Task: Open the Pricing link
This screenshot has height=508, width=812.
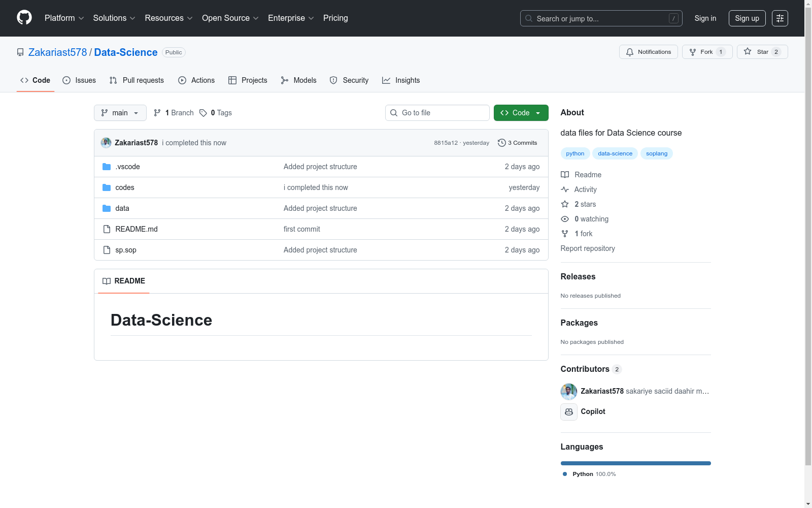Action: (x=335, y=18)
